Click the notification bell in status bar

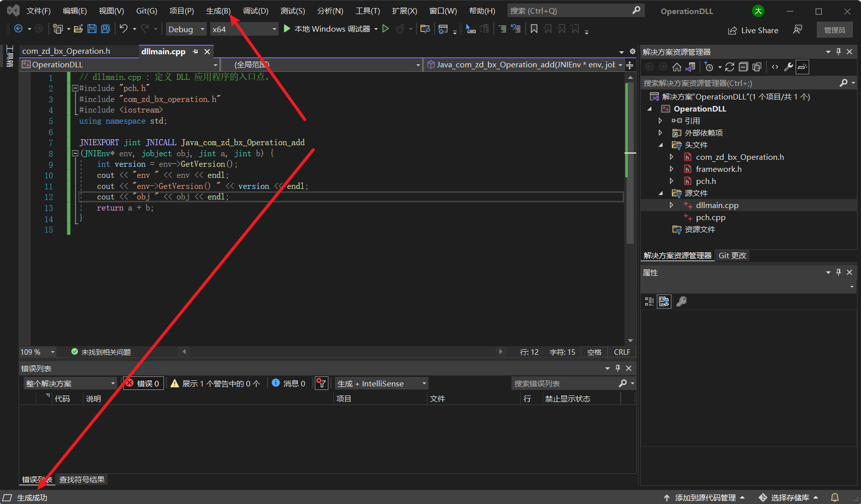(x=835, y=497)
